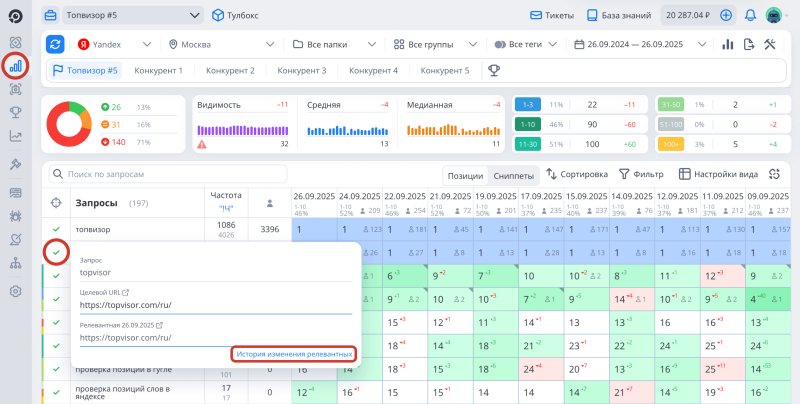Switch to the Конкурент 1 tab
This screenshot has height=404, width=800.
158,70
